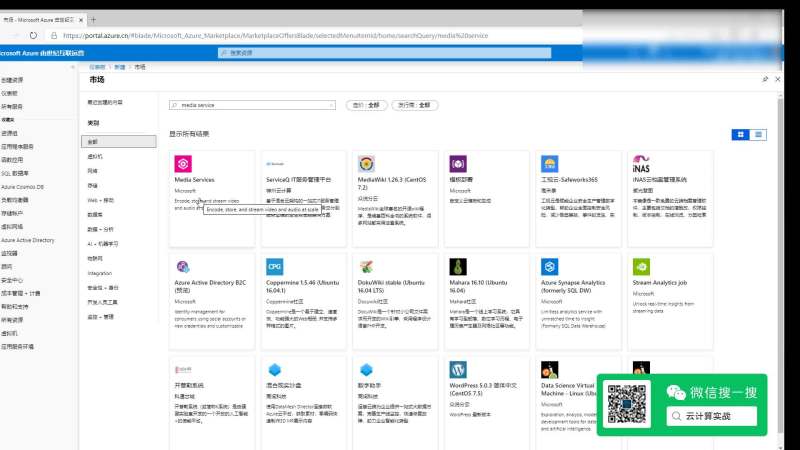Click the Stream Analytics job green icon

pos(641,267)
